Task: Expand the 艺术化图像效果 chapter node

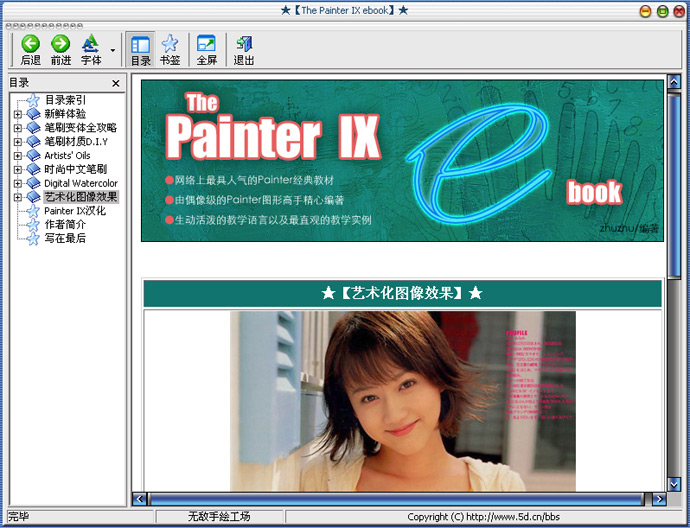Action: (17, 197)
